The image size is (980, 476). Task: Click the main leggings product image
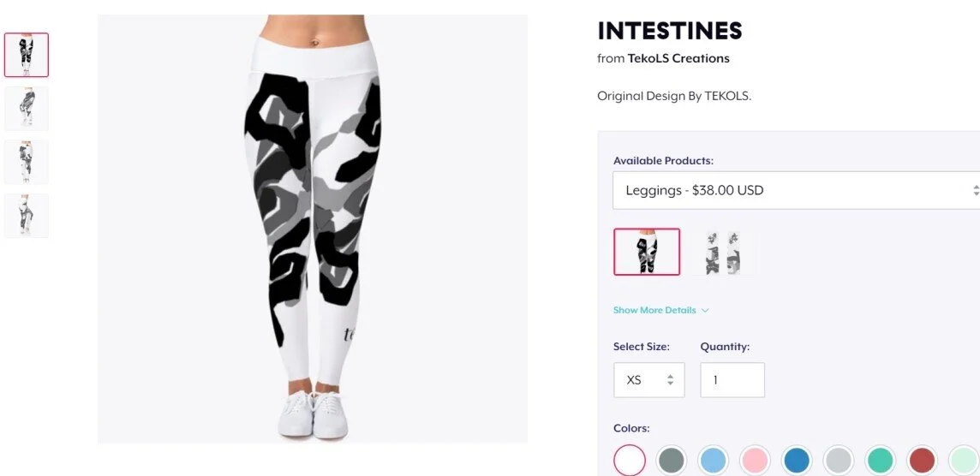point(313,229)
